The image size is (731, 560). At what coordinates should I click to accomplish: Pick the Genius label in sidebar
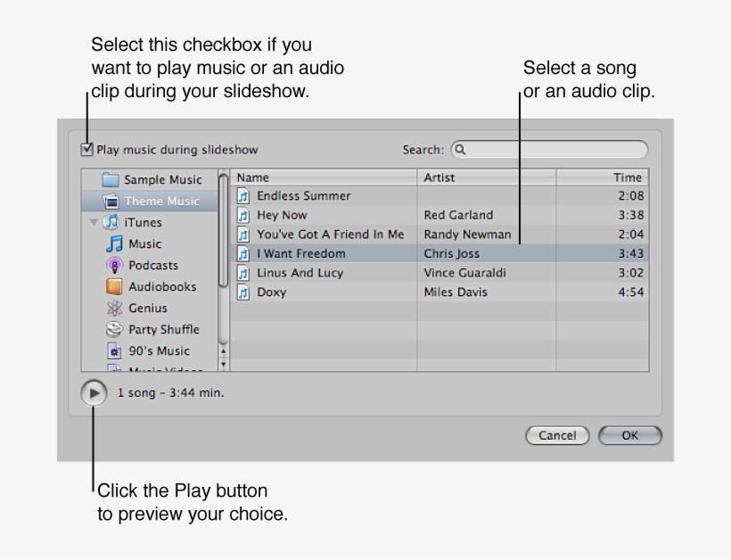[147, 309]
